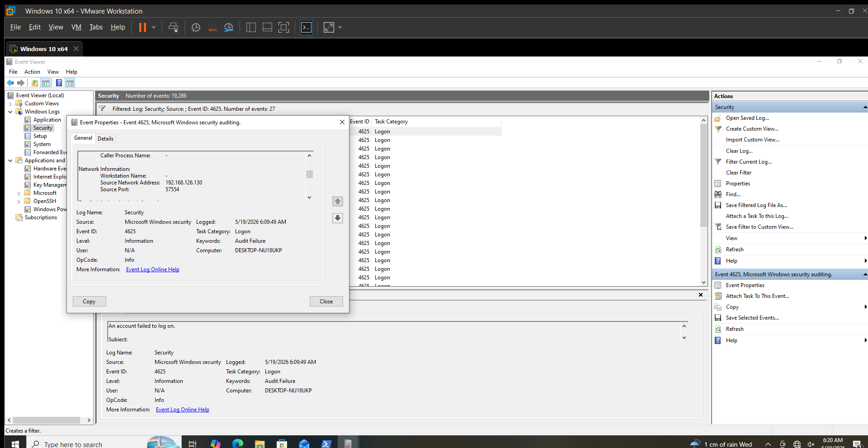The width and height of the screenshot is (868, 448).
Task: Expand the Microsoft tree node
Action: pos(19,193)
